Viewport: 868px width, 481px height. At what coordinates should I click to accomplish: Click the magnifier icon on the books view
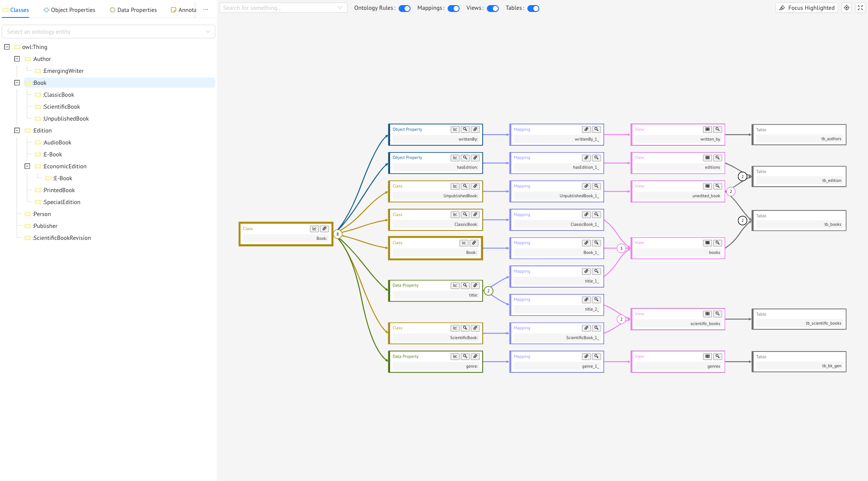tap(718, 243)
